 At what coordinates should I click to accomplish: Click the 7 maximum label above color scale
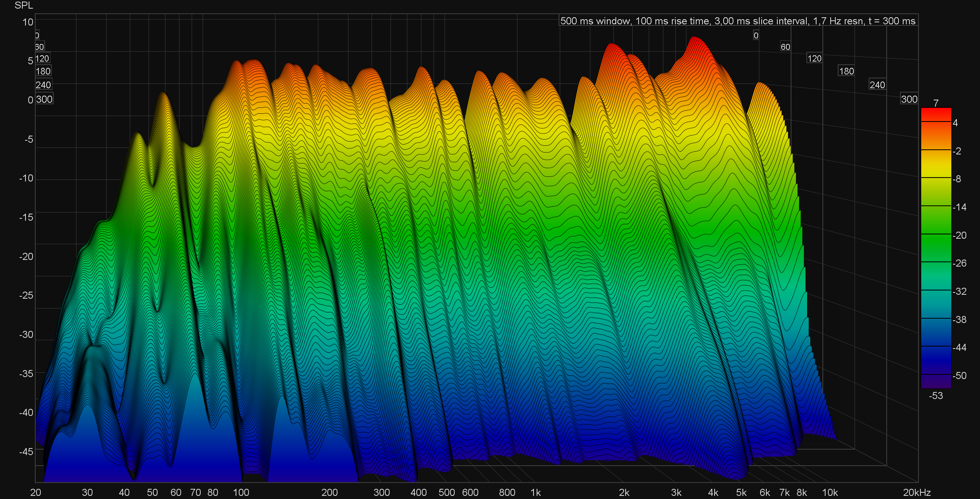(936, 103)
